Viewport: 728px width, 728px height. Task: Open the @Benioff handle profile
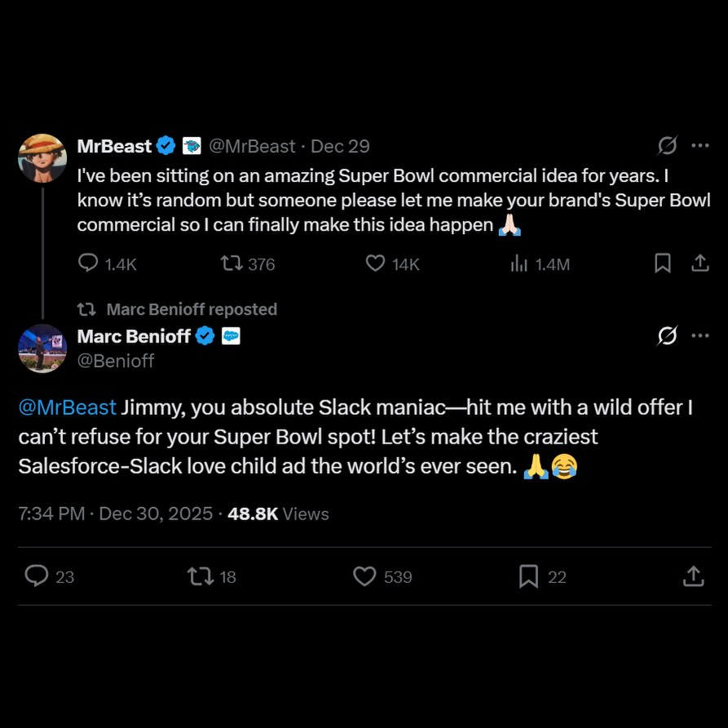(115, 360)
